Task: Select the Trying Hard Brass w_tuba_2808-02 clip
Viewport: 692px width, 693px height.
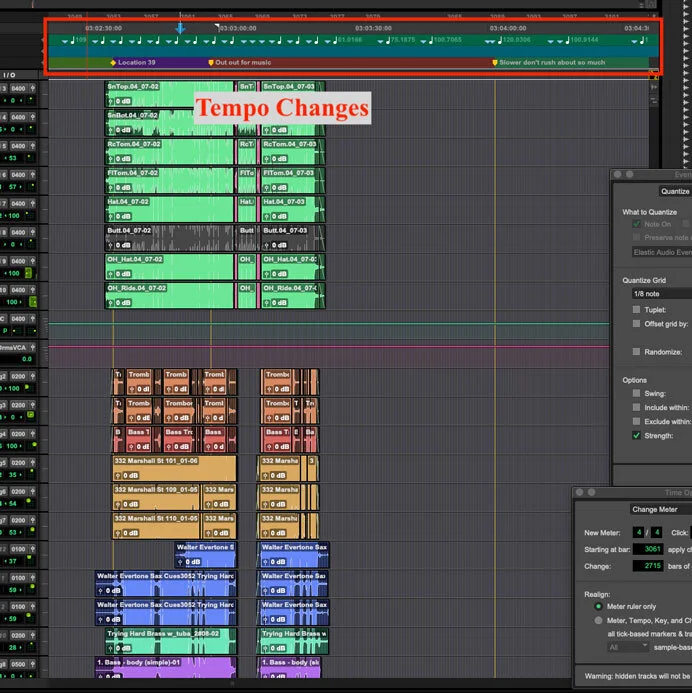Action: [171, 641]
